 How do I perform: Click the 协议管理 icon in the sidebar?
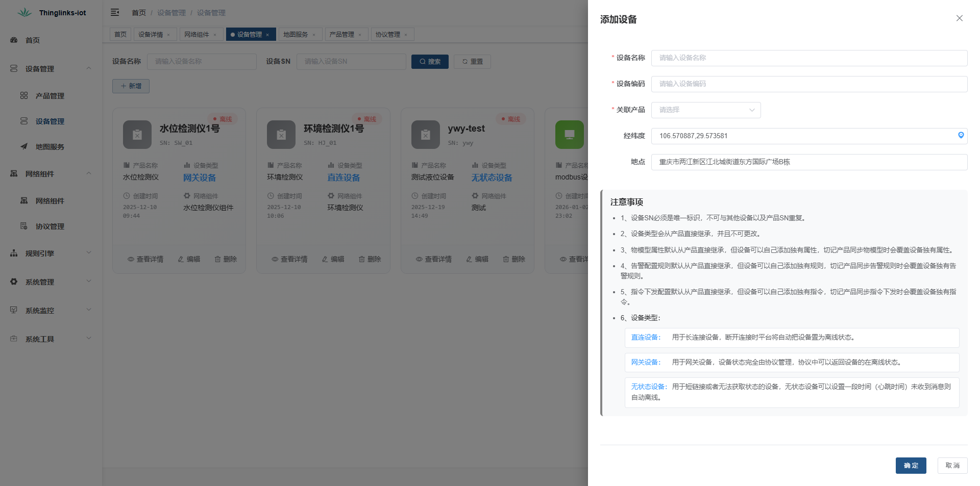[x=23, y=226]
